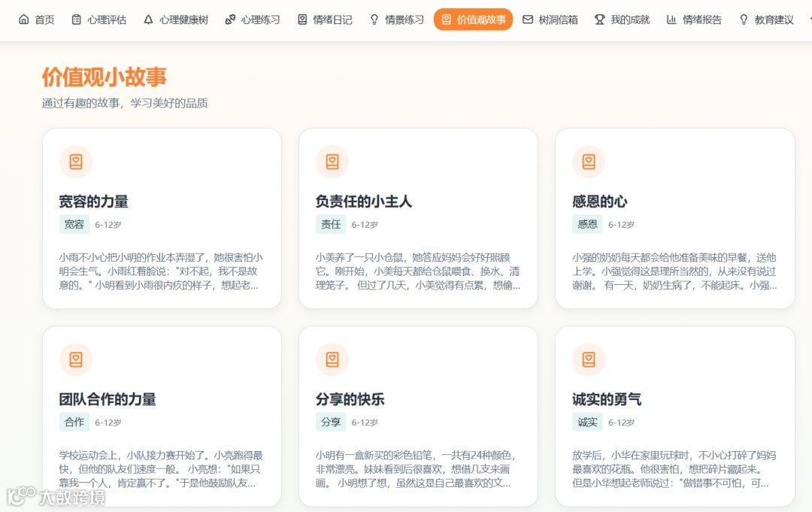Click the story excerpt starting 小雨不小心把小明的作业本弄湿了

point(161,271)
